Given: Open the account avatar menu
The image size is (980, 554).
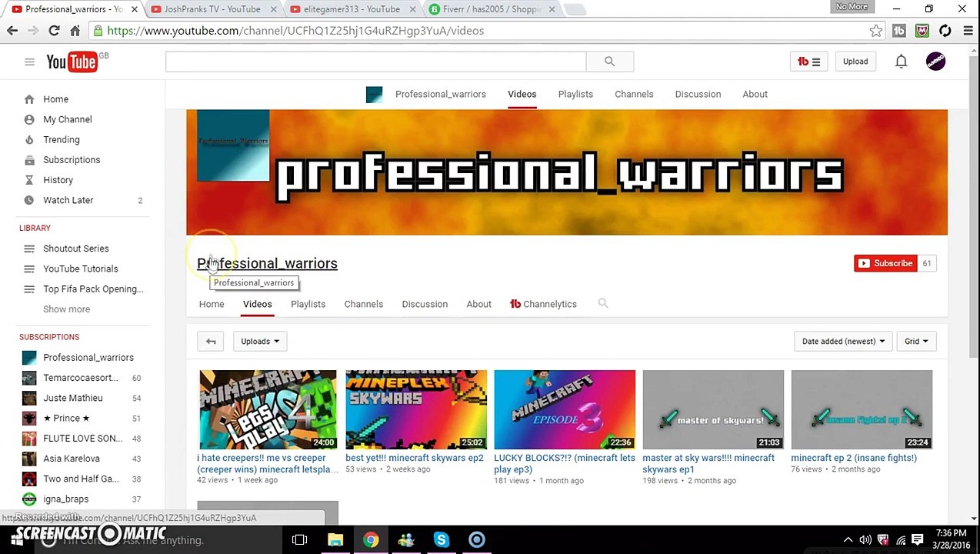Looking at the screenshot, I should coord(935,62).
